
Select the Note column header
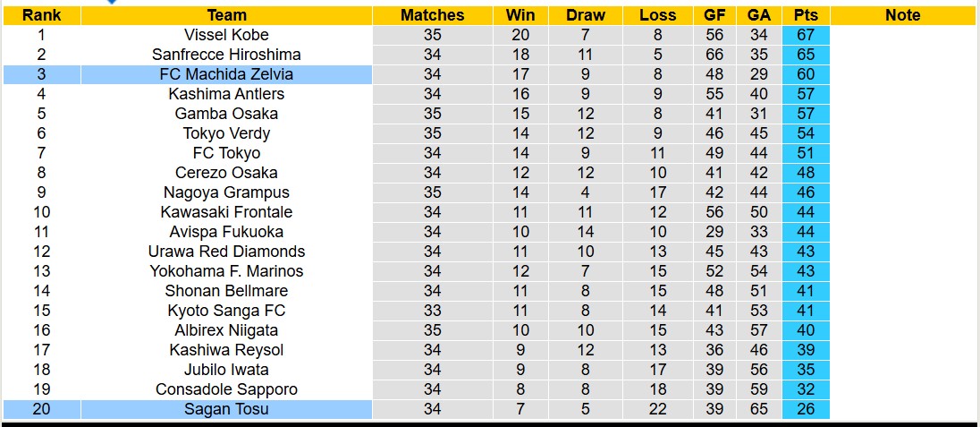pos(902,15)
